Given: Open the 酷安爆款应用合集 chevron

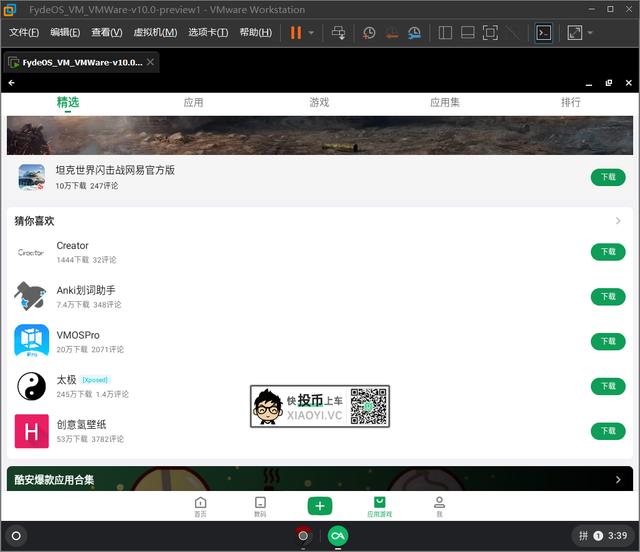Looking at the screenshot, I should click(x=618, y=479).
